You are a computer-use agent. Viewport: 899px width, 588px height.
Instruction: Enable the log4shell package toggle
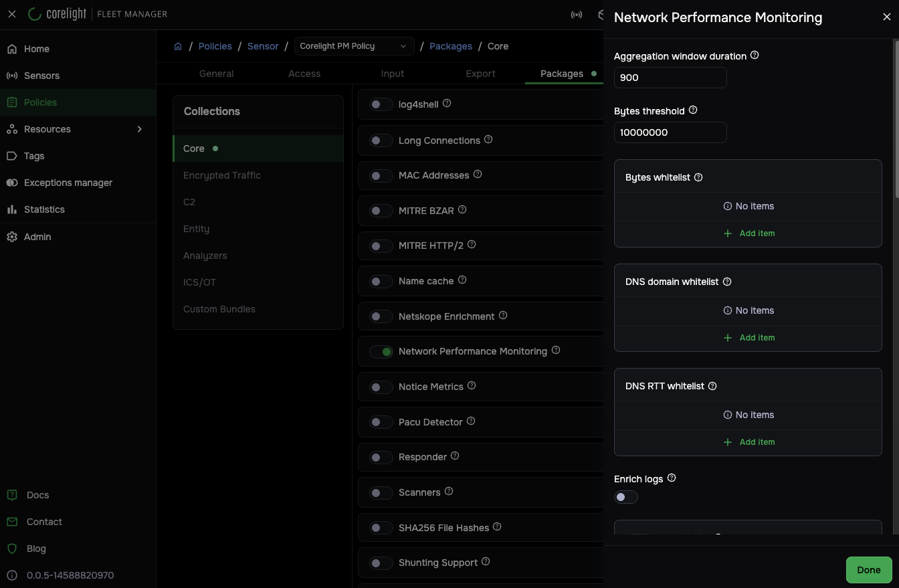click(x=381, y=104)
